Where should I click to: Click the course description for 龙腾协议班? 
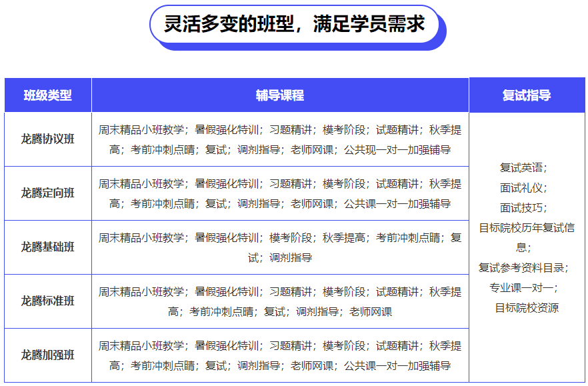[280, 139]
